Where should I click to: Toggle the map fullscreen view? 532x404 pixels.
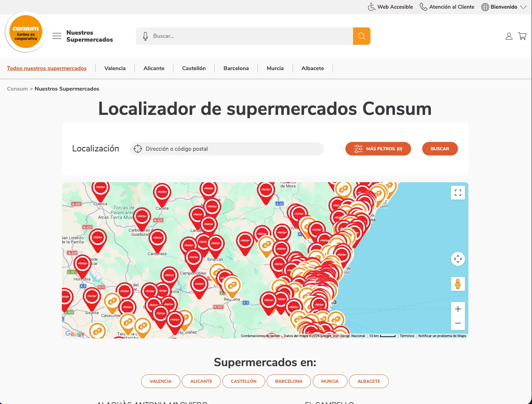458,193
